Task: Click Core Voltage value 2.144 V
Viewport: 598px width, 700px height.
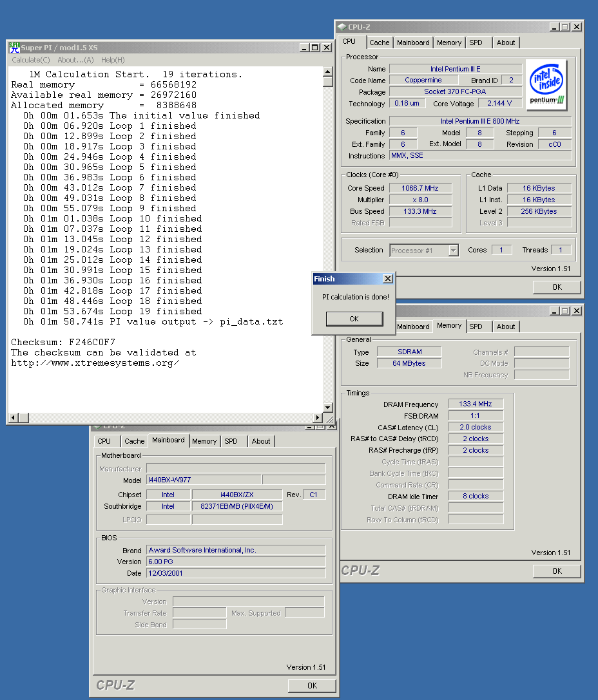Action: 500,103
